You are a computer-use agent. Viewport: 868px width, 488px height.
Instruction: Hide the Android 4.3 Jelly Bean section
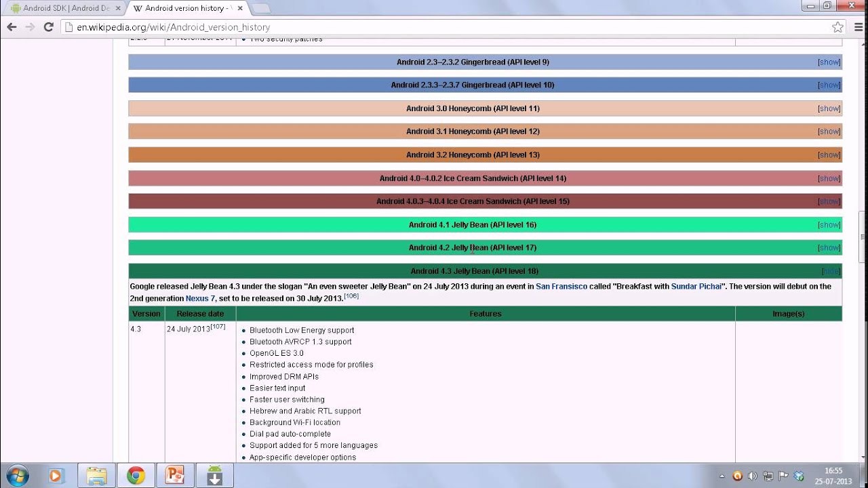[831, 271]
